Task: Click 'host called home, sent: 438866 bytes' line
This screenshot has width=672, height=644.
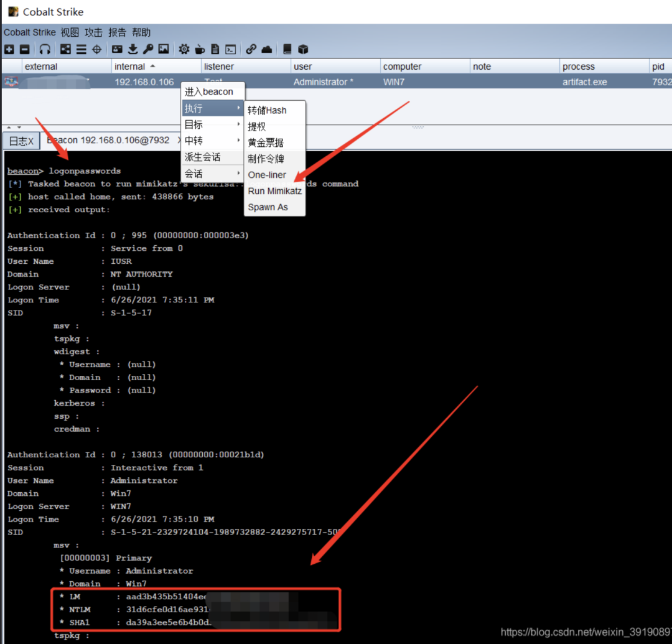Action: (x=111, y=197)
